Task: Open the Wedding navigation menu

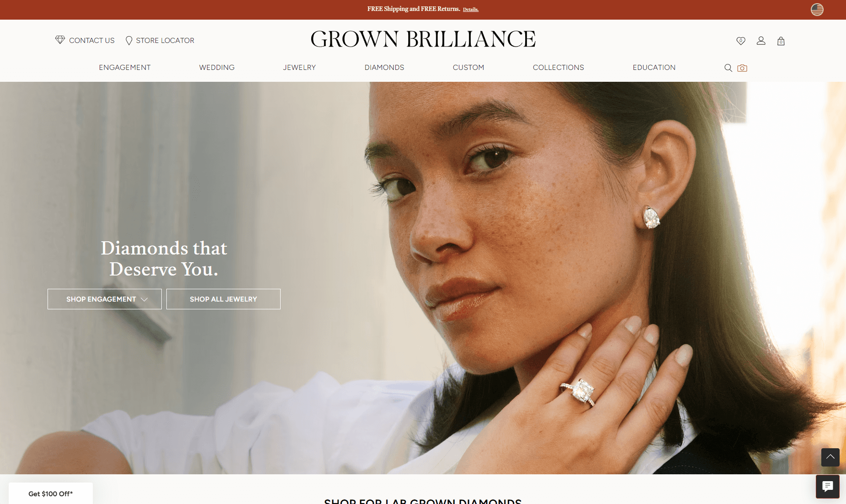Action: tap(217, 68)
